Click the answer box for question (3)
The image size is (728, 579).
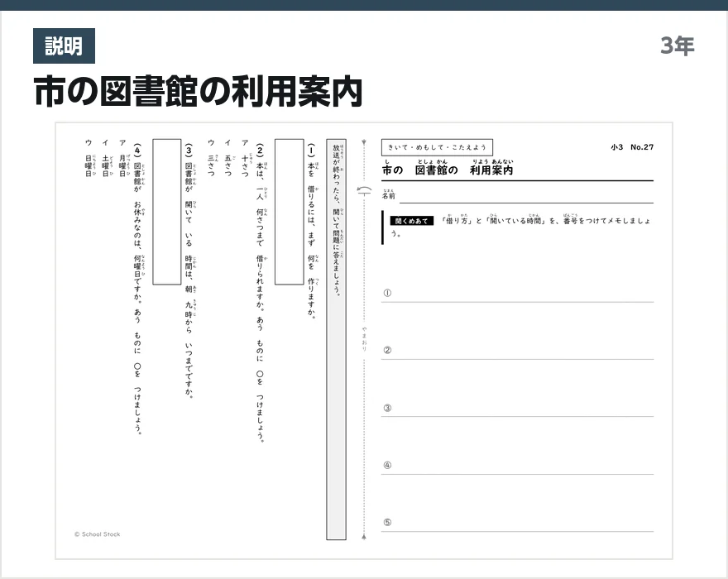pos(166,212)
